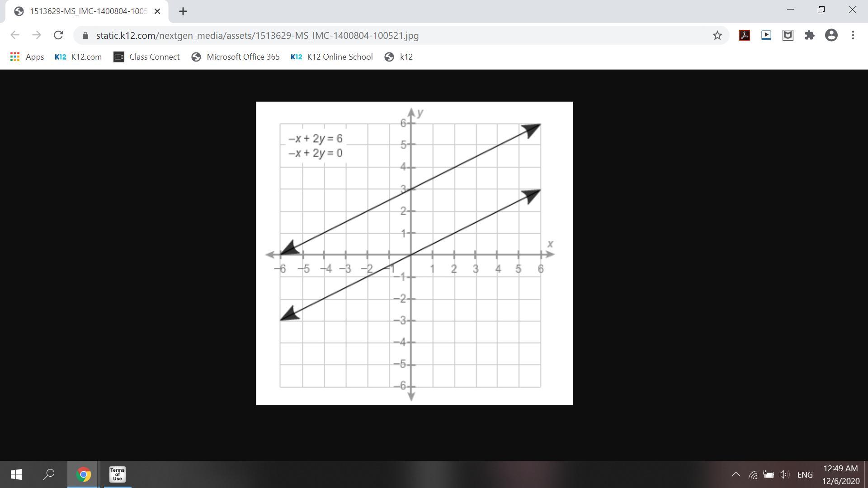868x488 pixels.
Task: Open the Extensions puzzle piece menu
Action: [809, 35]
